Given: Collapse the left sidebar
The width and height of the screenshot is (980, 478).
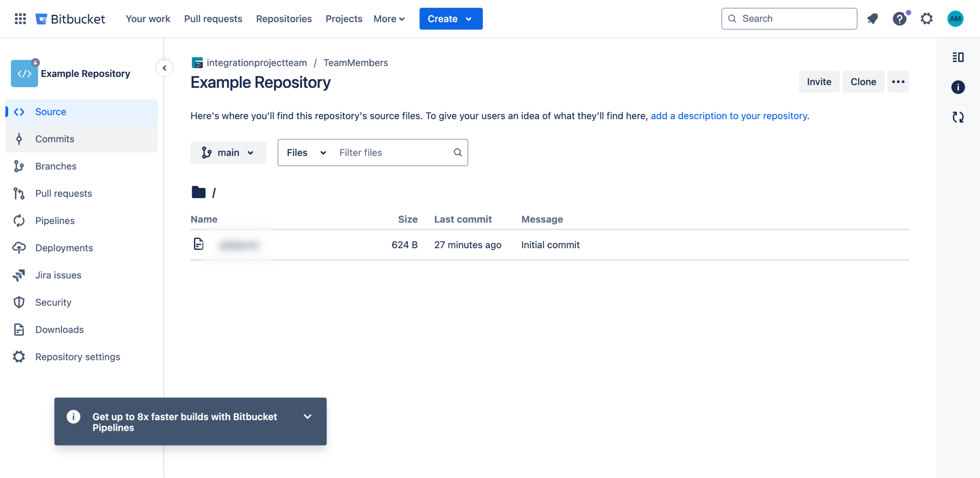Looking at the screenshot, I should (165, 68).
